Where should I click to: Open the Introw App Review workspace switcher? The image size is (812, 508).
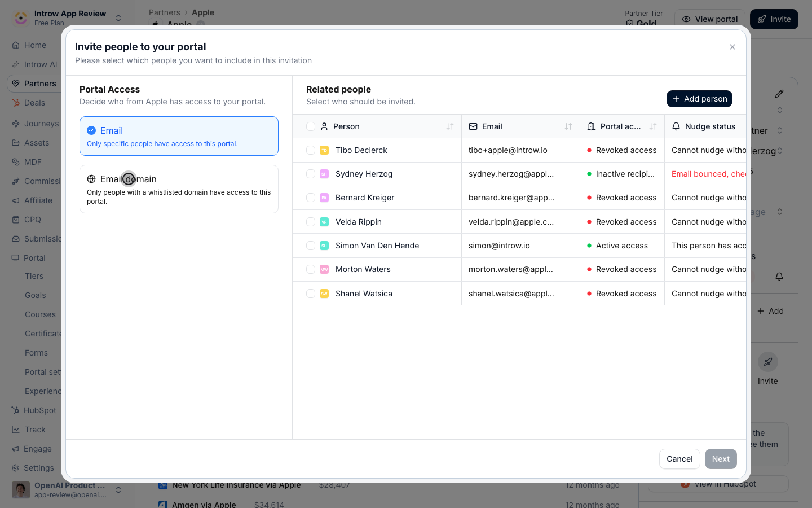[68, 18]
